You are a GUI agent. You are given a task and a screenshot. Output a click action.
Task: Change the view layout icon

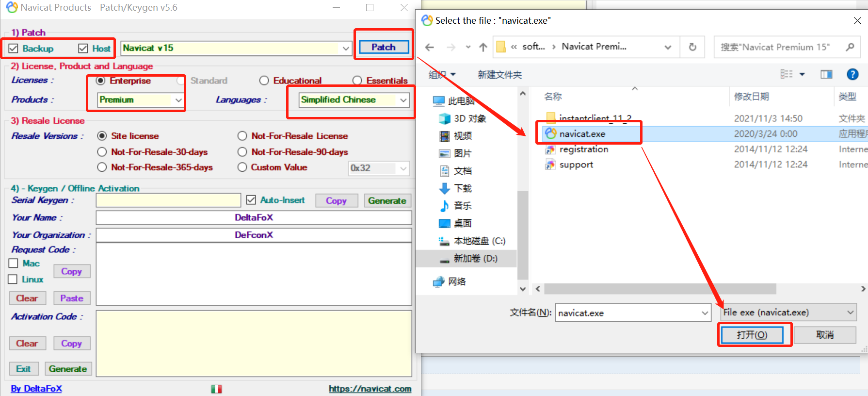787,74
